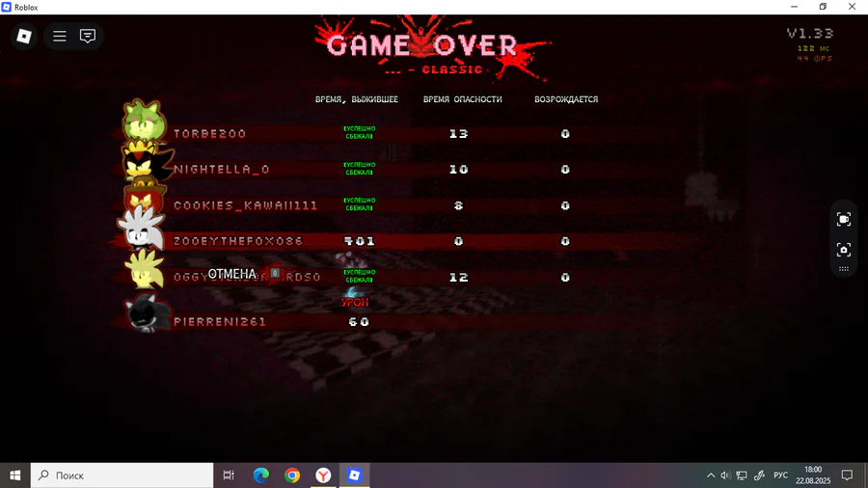Switch to the Roblox taskbar icon
Image resolution: width=868 pixels, height=488 pixels.
click(x=354, y=475)
